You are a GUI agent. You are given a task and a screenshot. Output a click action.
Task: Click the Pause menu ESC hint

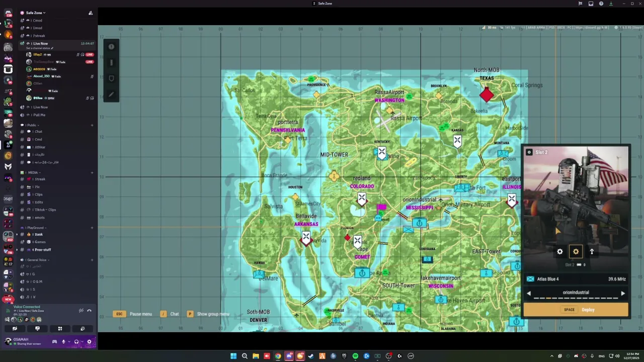click(133, 314)
